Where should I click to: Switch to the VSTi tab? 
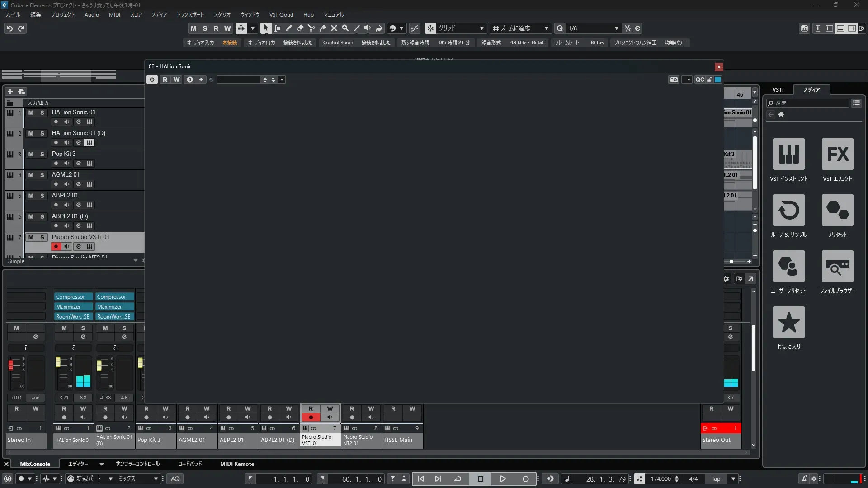(x=778, y=89)
